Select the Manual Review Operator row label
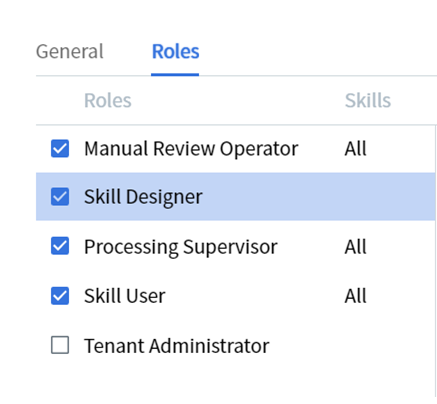Image resolution: width=437 pixels, height=404 pixels. [191, 149]
